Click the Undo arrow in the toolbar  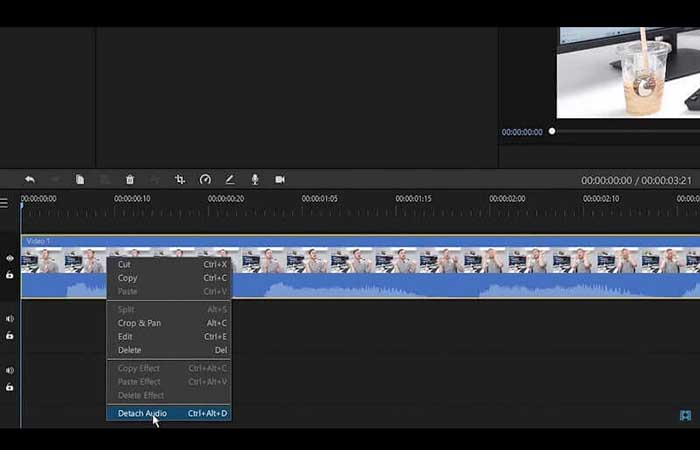30,179
